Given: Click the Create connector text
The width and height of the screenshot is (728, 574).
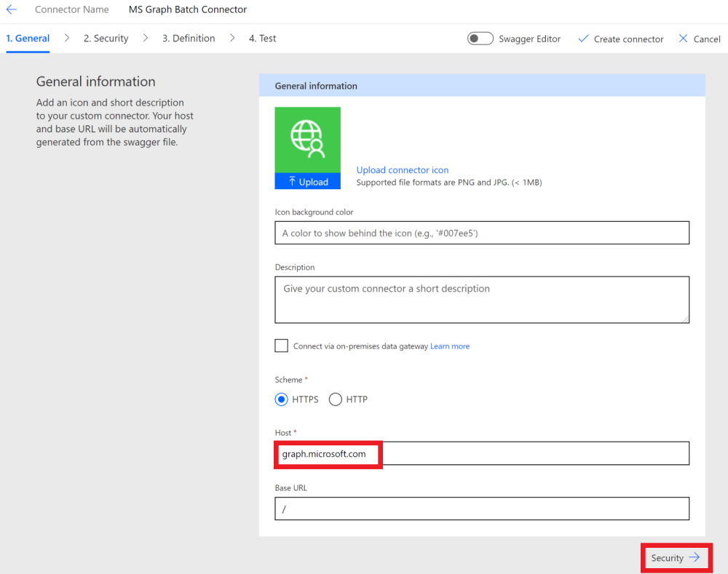Looking at the screenshot, I should (x=629, y=39).
